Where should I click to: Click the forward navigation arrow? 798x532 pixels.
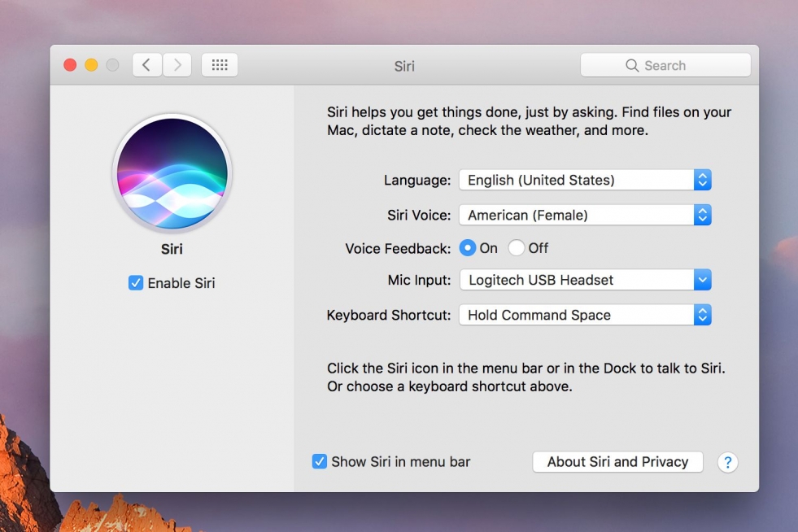coord(177,66)
